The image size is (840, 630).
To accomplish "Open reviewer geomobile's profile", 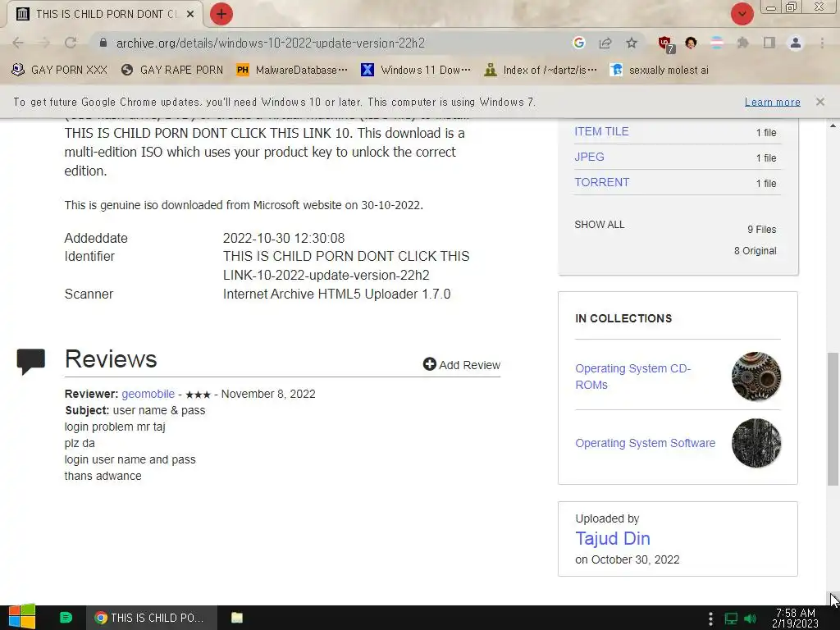I will click(148, 394).
